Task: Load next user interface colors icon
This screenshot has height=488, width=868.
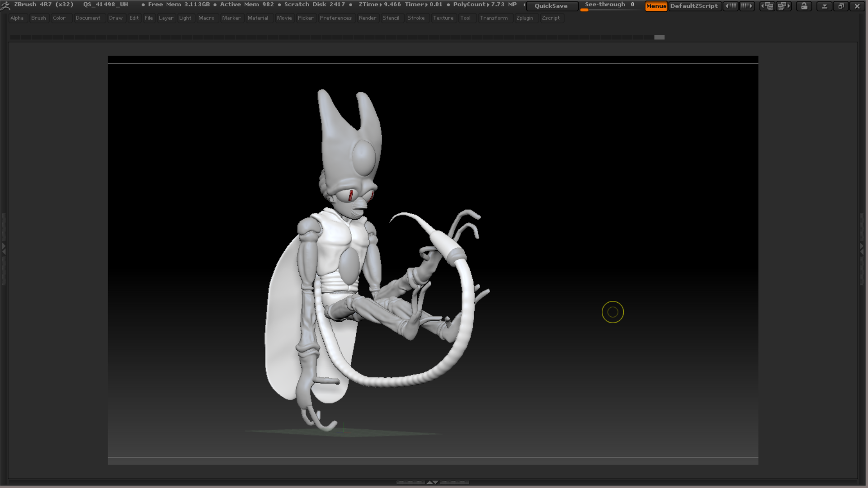Action: 747,6
